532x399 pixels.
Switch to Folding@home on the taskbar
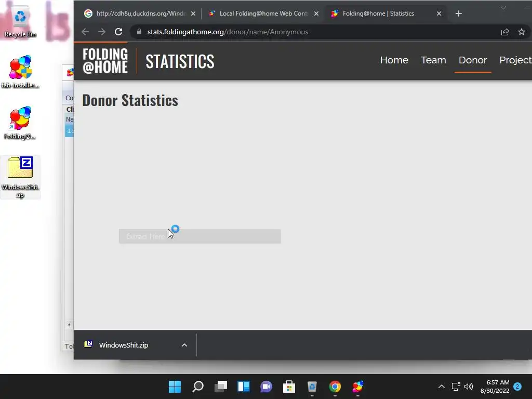(357, 387)
